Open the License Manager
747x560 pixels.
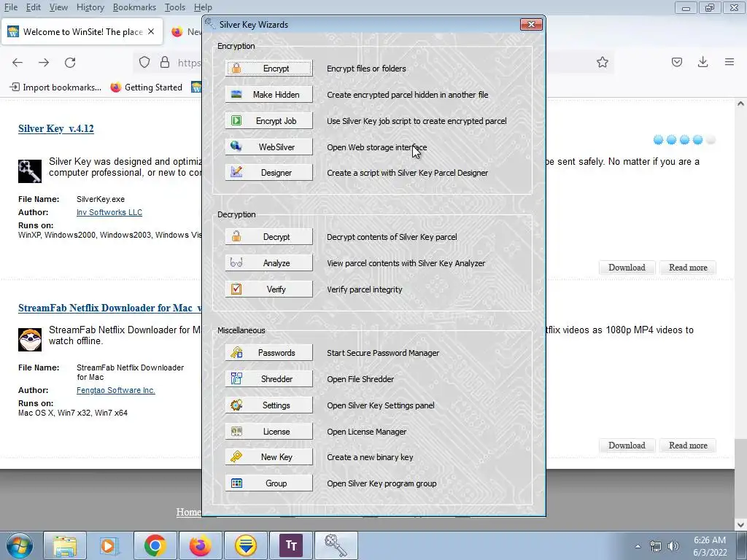(x=268, y=432)
